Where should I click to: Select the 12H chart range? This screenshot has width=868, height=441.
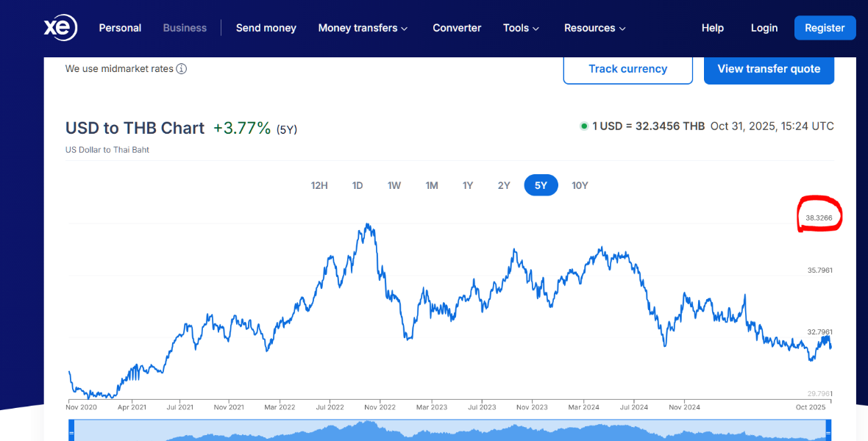[x=319, y=185]
